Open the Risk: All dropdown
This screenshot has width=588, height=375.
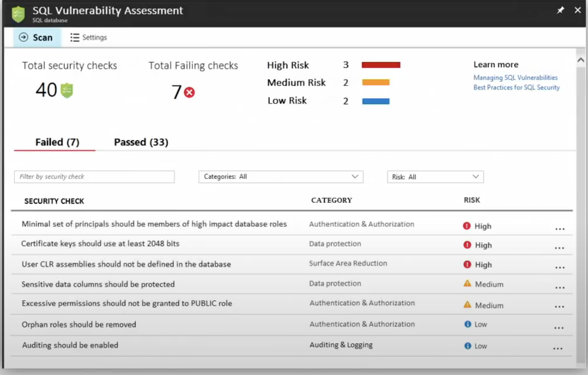(435, 177)
